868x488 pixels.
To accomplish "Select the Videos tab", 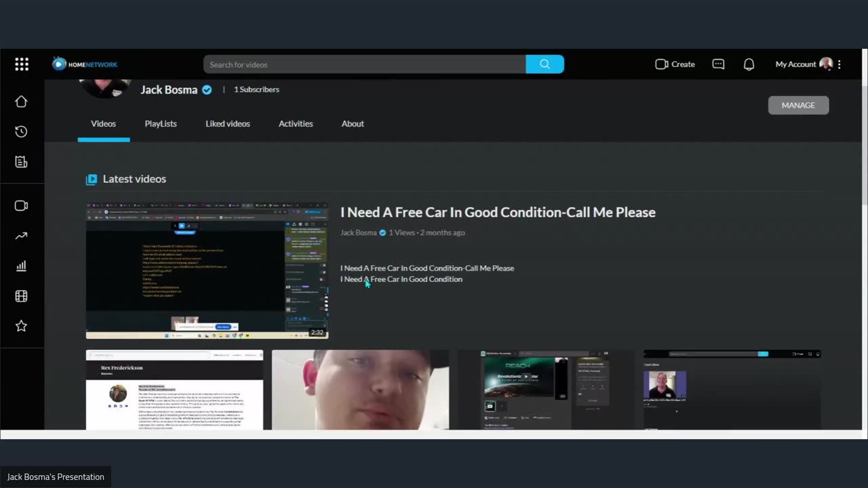I will click(x=104, y=123).
